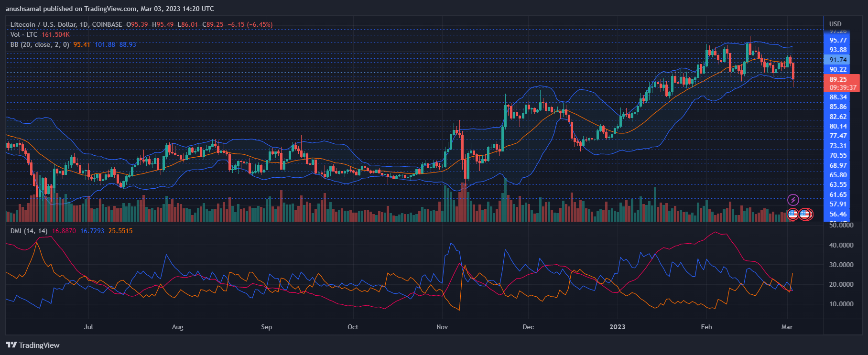
Task: Click the 70.55 price level label
Action: point(838,155)
